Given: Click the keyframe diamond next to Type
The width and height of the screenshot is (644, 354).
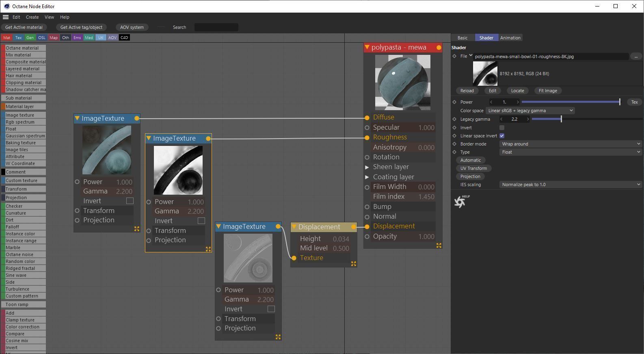Looking at the screenshot, I should [x=454, y=152].
